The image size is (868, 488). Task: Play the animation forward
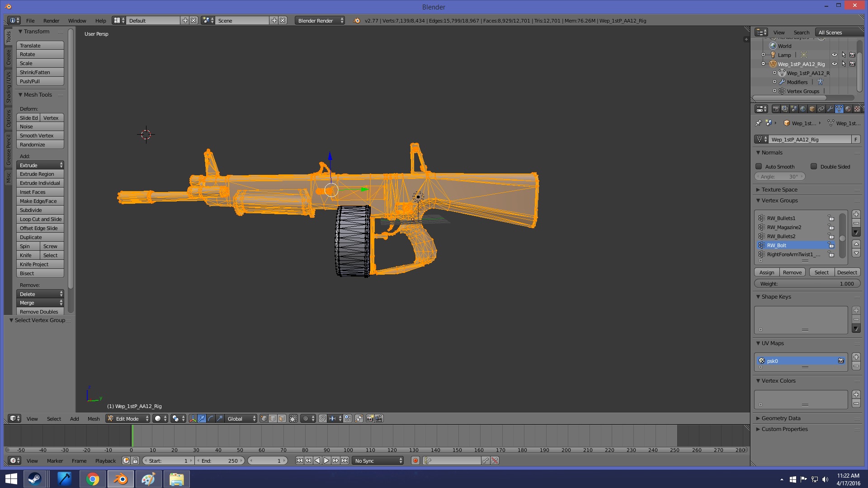tap(326, 460)
